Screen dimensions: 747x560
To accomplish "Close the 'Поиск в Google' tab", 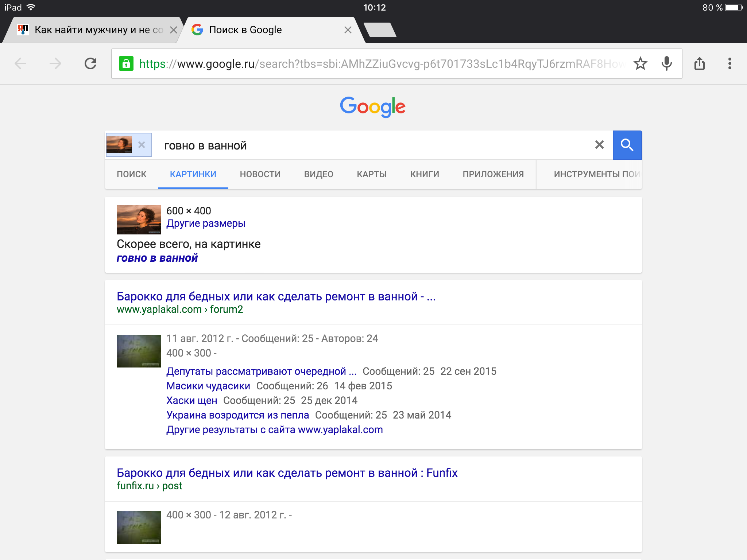I will 348,30.
